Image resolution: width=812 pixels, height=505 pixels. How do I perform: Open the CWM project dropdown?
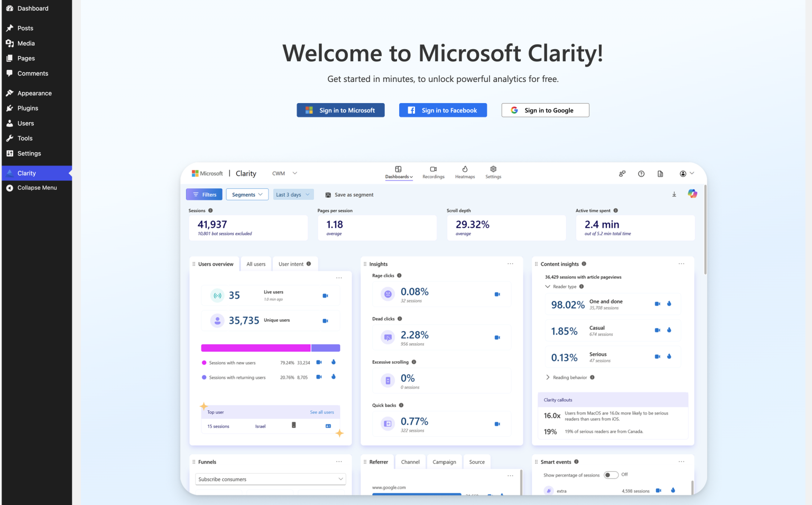284,173
